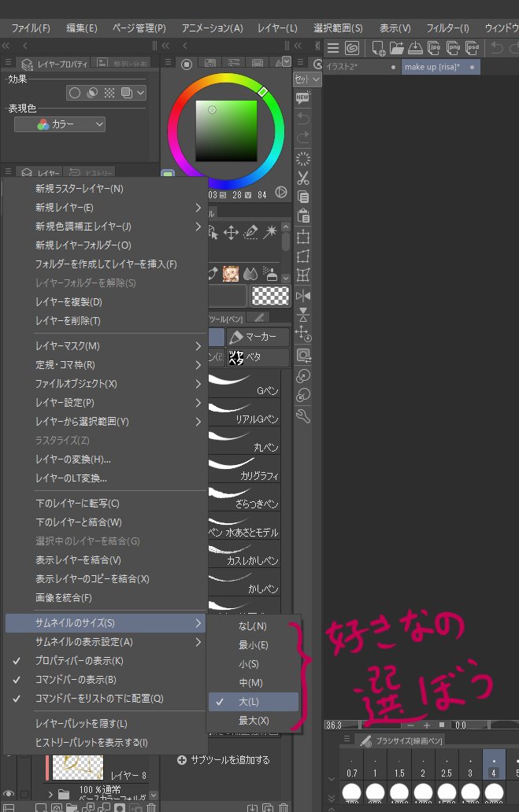Create a new canvas with the New icon

(378, 48)
